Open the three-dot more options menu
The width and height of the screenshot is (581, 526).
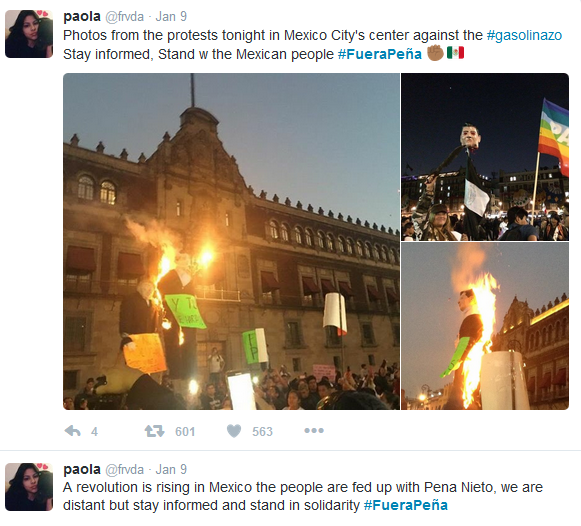pos(314,430)
